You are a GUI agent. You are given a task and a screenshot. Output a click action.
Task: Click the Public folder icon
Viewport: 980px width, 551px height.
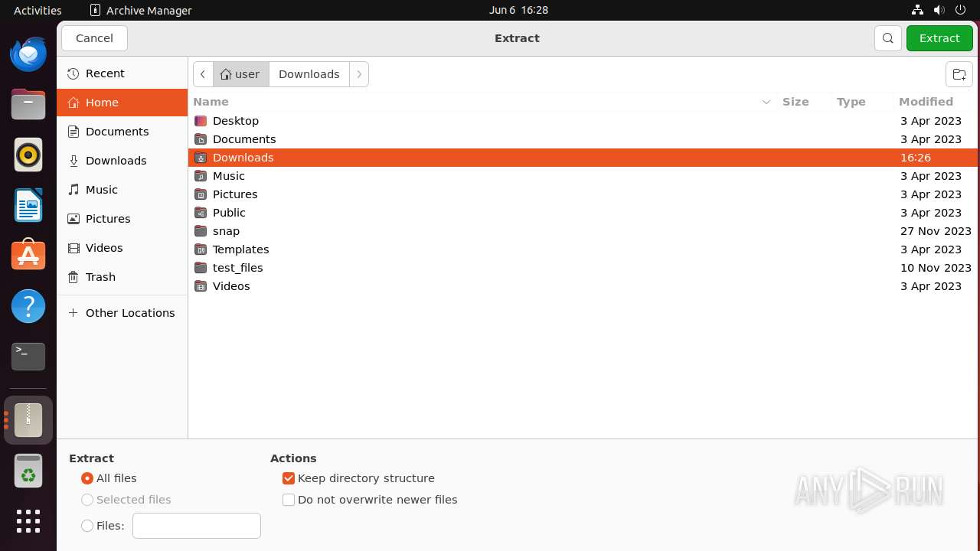pos(201,213)
